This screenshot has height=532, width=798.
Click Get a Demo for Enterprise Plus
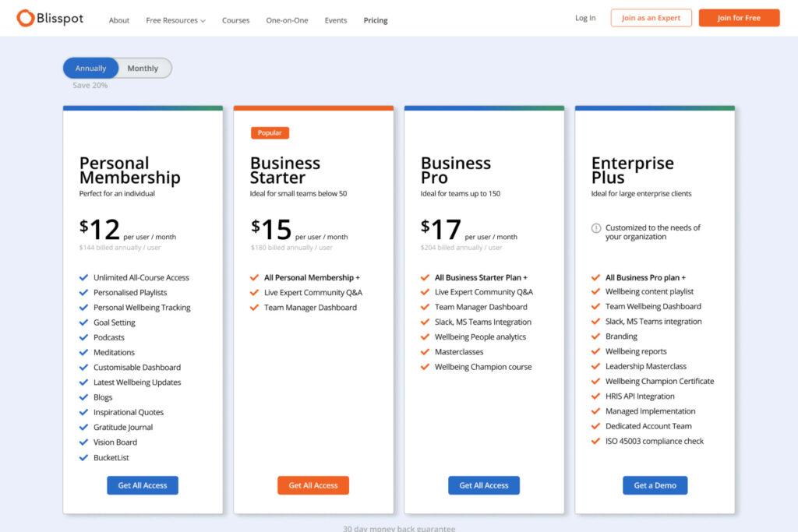[x=655, y=485]
